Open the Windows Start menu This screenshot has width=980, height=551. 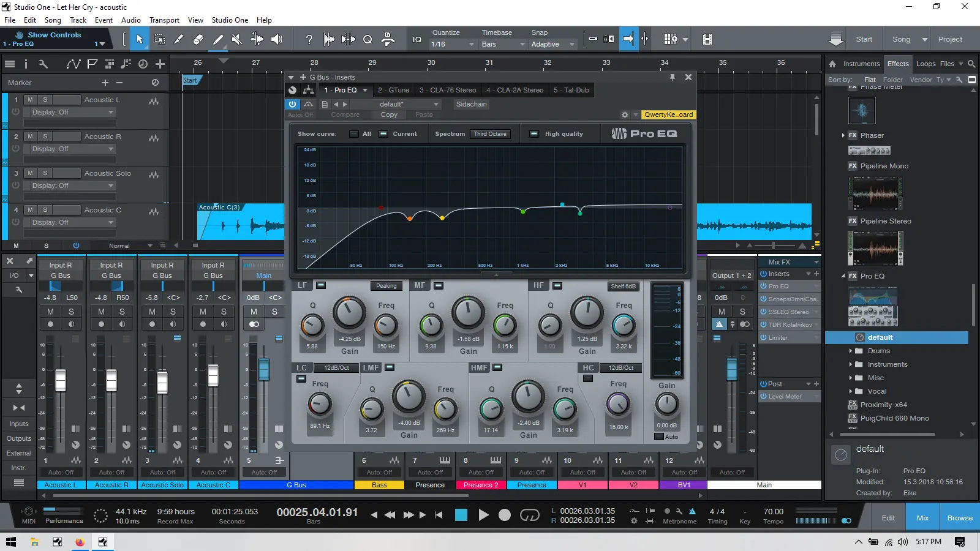tap(10, 542)
